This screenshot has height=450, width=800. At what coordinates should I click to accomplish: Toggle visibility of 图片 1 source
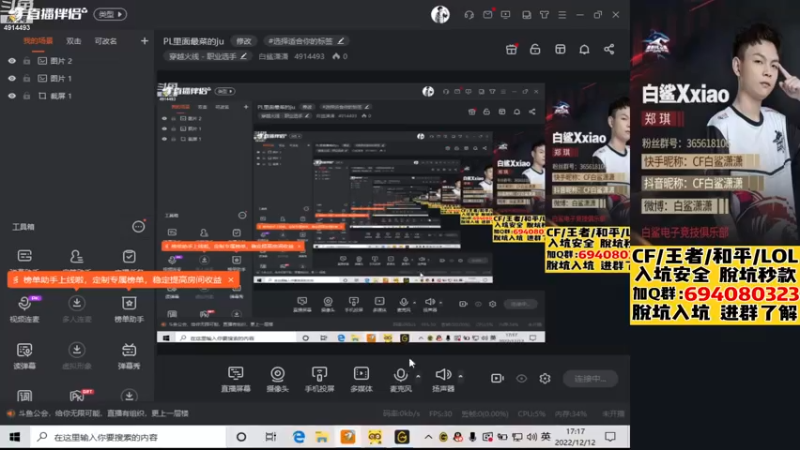[12, 79]
